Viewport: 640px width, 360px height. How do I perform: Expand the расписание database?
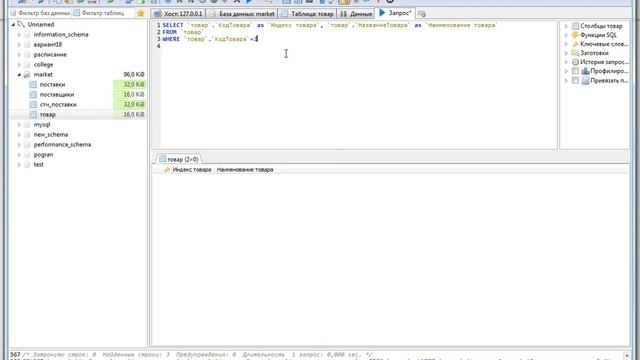pyautogui.click(x=19, y=55)
